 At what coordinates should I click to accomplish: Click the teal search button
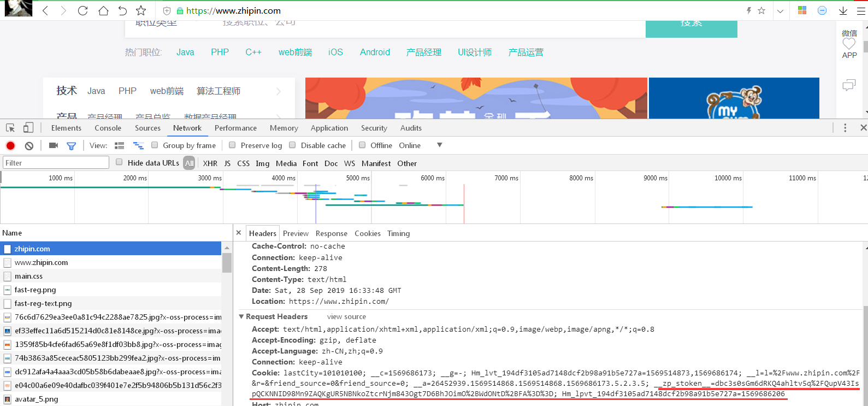[x=692, y=29]
